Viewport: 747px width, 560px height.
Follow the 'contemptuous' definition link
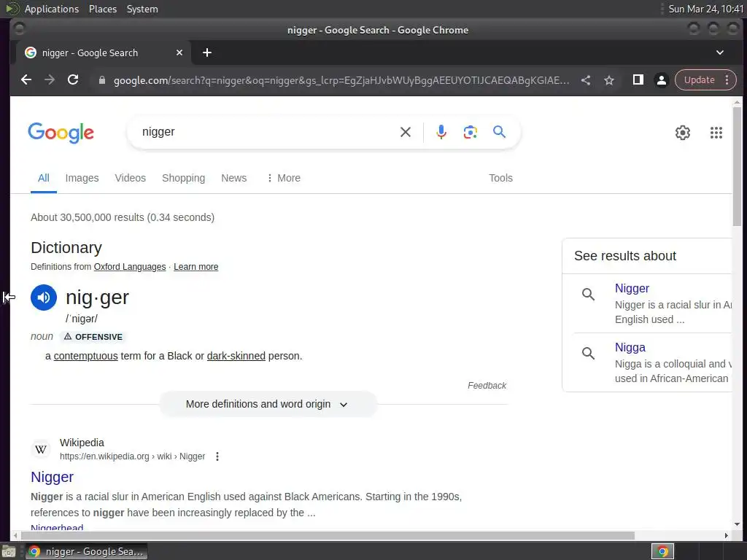tap(86, 356)
